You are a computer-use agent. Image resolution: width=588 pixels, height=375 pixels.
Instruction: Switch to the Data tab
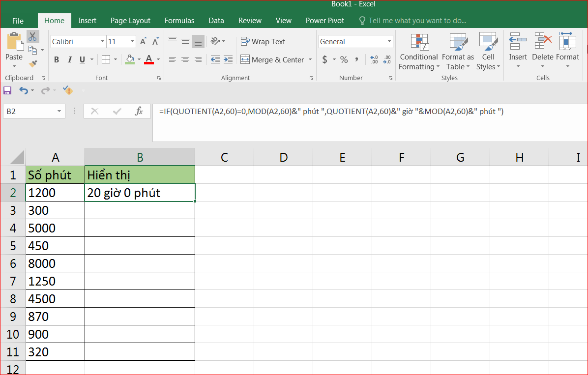(216, 21)
